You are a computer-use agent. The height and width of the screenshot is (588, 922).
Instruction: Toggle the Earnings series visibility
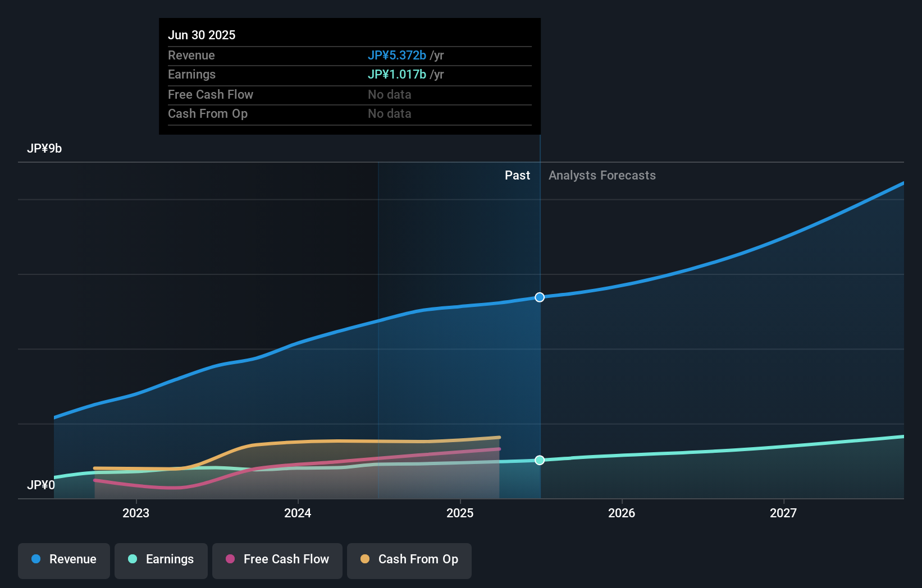pyautogui.click(x=161, y=561)
